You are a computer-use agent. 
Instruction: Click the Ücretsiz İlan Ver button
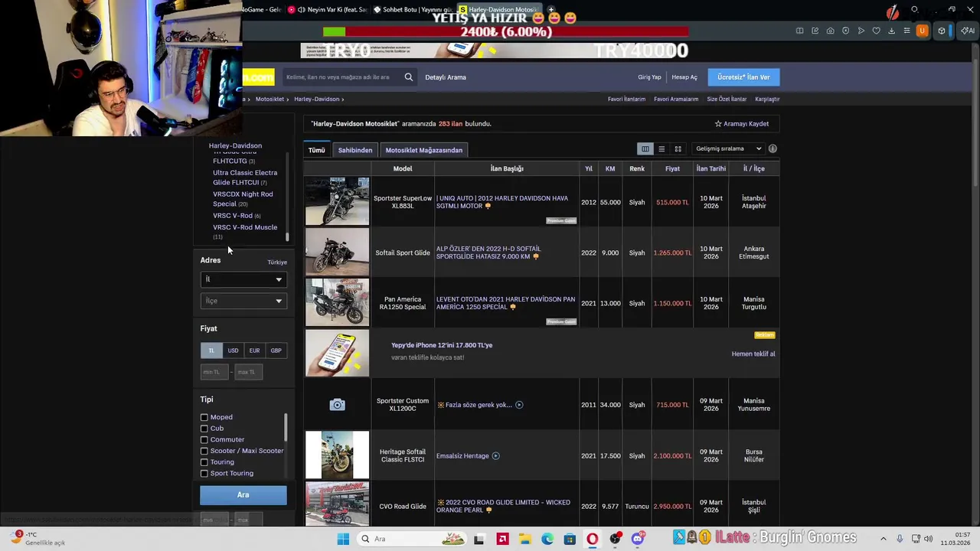point(743,77)
